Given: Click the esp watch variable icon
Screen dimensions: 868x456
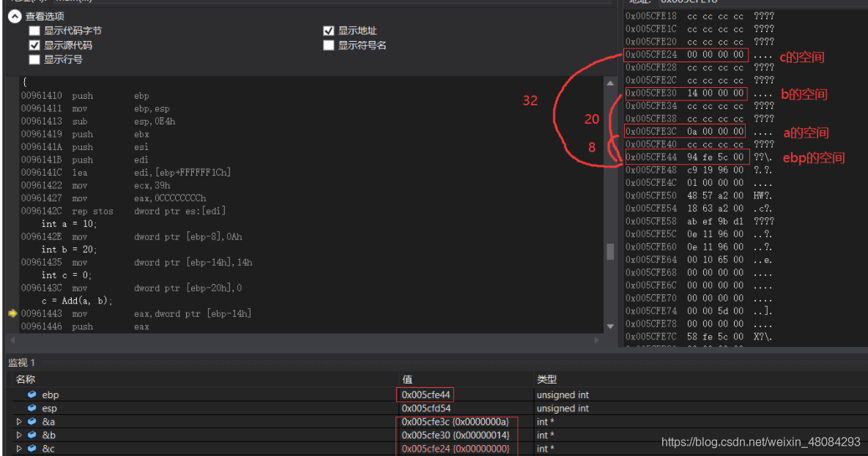Looking at the screenshot, I should 32,408.
